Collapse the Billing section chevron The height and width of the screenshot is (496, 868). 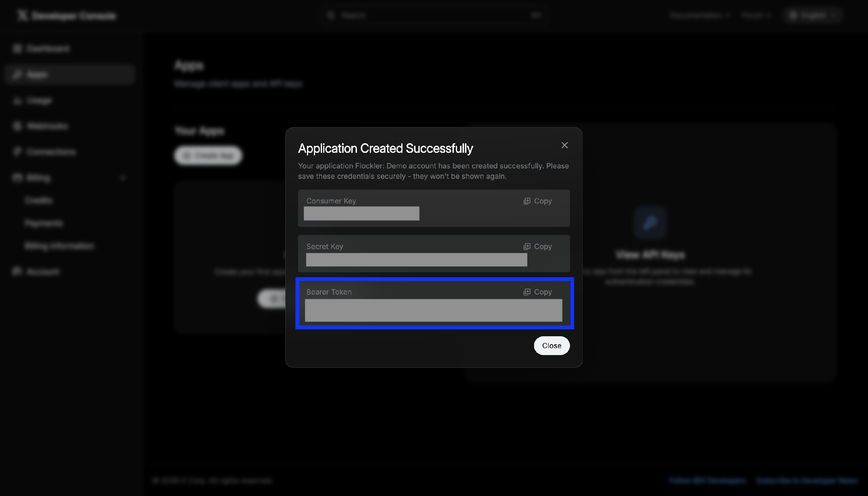tap(123, 178)
